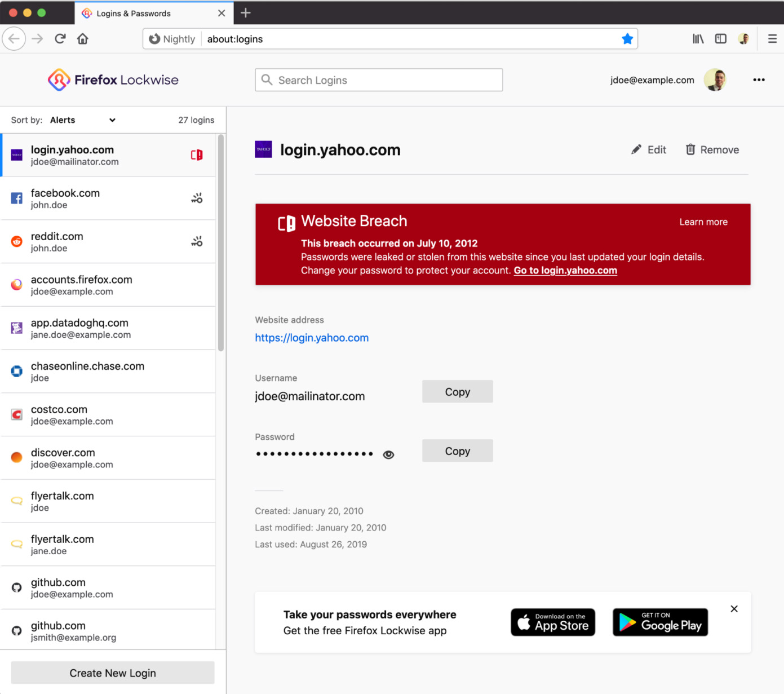Open the https://login.yahoo.com website address link

(312, 338)
